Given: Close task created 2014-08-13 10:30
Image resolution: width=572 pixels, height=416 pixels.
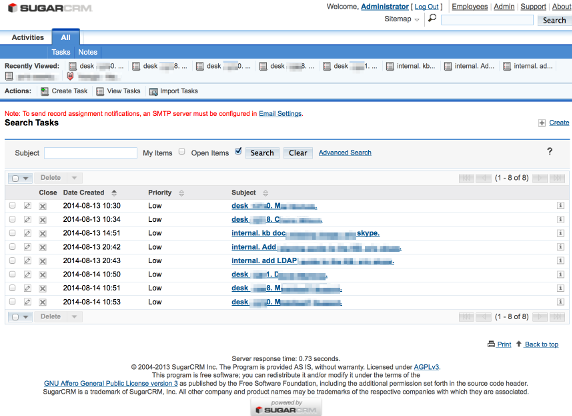Looking at the screenshot, I should click(43, 206).
